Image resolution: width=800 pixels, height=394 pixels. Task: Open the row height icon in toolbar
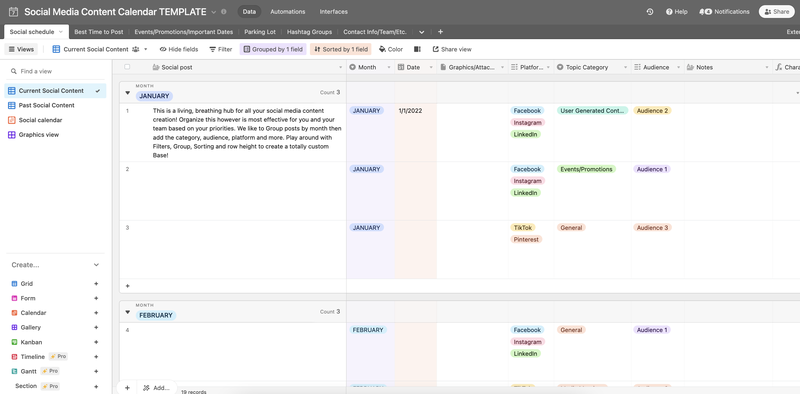tap(417, 50)
